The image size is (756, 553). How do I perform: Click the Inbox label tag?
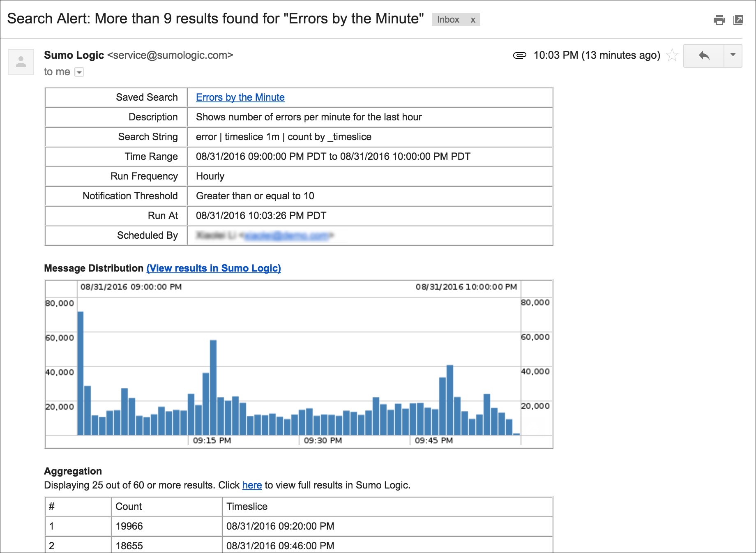point(449,19)
